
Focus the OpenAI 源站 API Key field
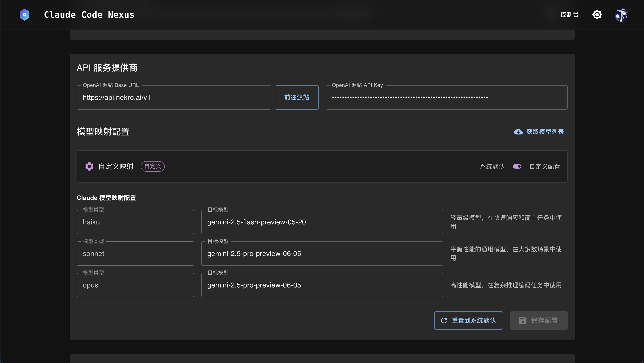tap(447, 97)
